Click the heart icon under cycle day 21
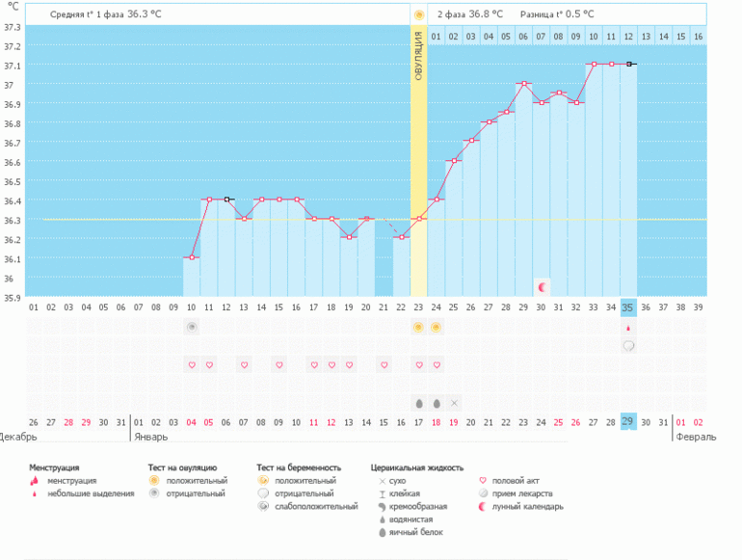This screenshot has height=560, width=742. tap(384, 365)
